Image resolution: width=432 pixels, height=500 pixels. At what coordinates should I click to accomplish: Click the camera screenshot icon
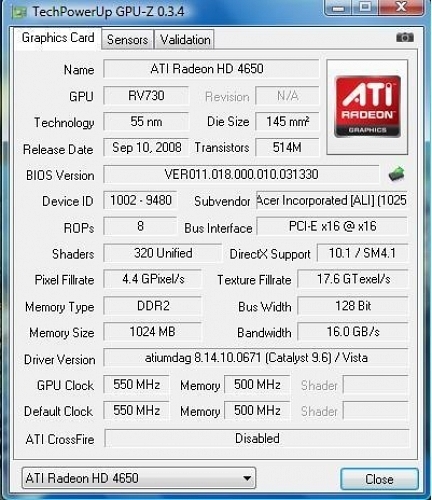pos(405,37)
